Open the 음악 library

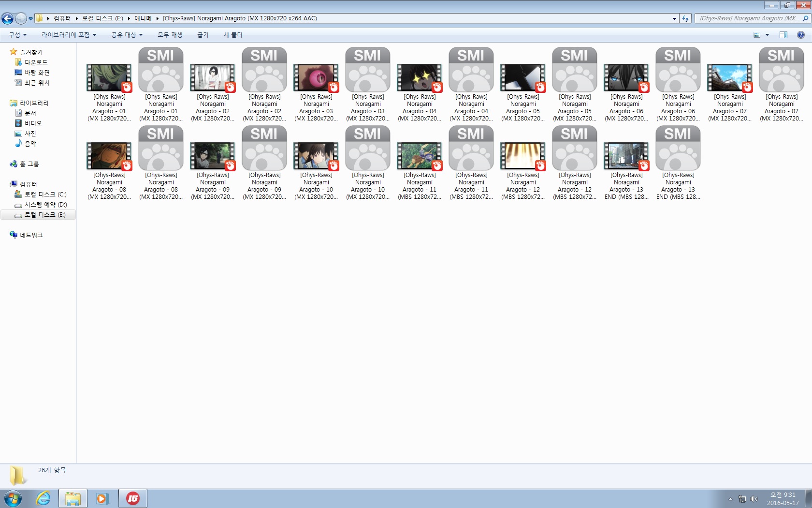point(26,143)
